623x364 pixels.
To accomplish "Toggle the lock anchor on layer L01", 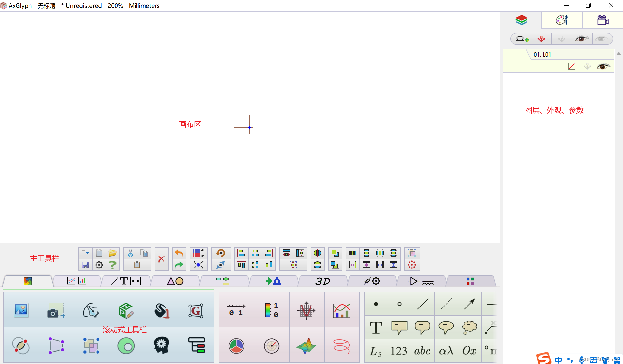I will coord(587,66).
